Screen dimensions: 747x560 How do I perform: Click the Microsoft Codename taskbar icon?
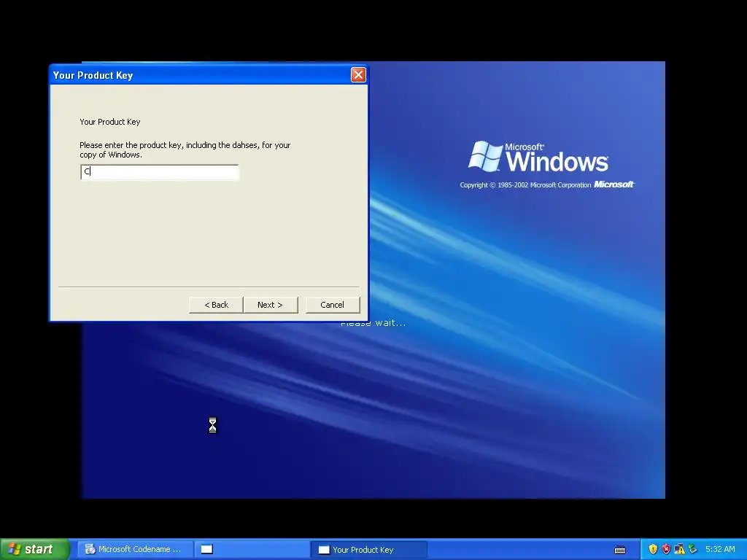click(x=90, y=549)
